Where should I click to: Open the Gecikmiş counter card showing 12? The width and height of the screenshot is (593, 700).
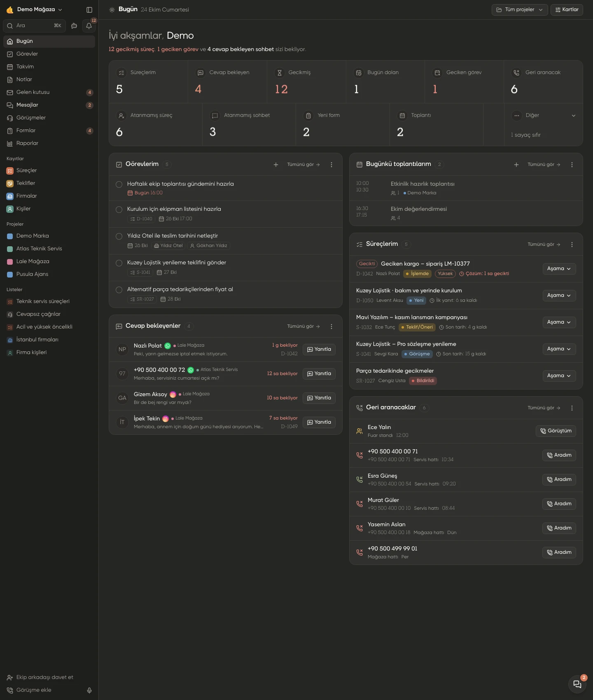pos(306,82)
